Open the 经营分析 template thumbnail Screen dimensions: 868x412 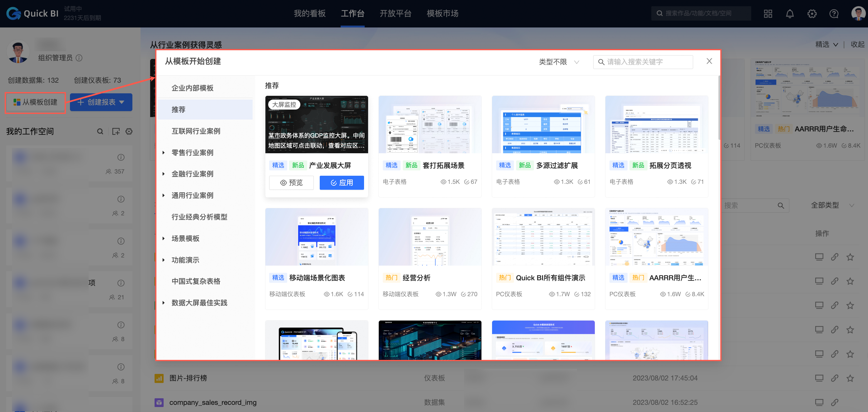click(x=430, y=237)
